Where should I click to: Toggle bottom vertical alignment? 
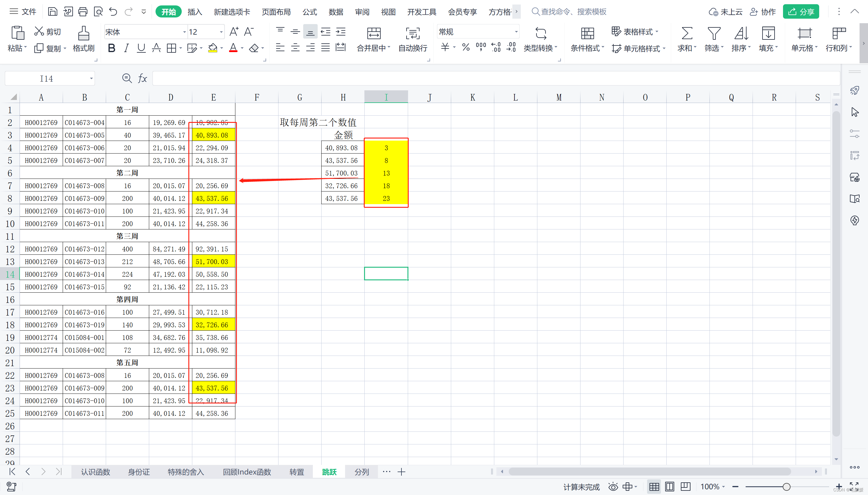tap(310, 32)
